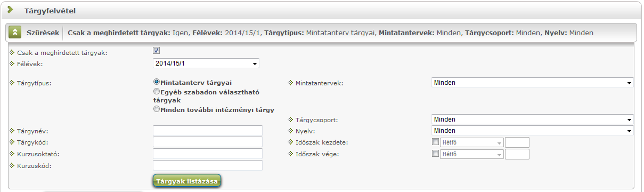Image resolution: width=644 pixels, height=192 pixels.
Task: Expand the Tárgycsoport dropdown
Action: coord(532,119)
